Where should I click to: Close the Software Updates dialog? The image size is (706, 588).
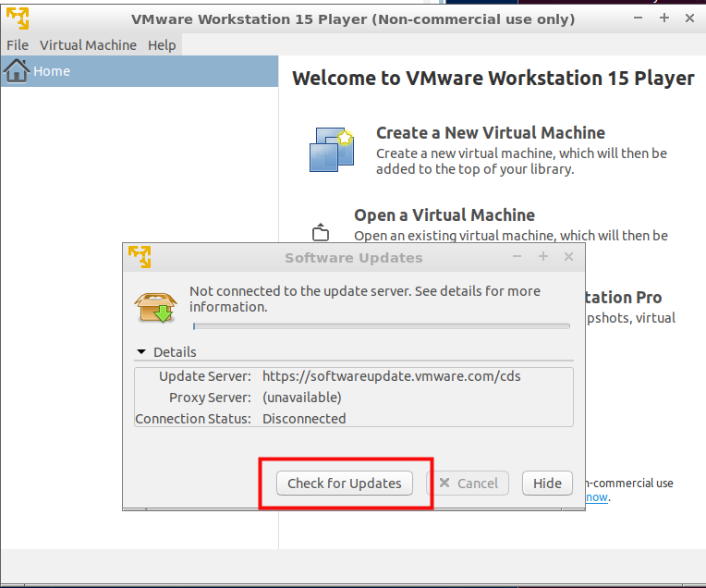coord(569,257)
